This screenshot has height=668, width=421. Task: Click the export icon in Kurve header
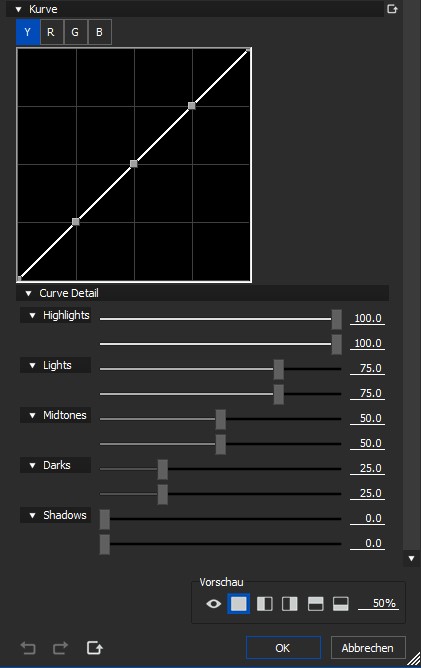click(392, 9)
